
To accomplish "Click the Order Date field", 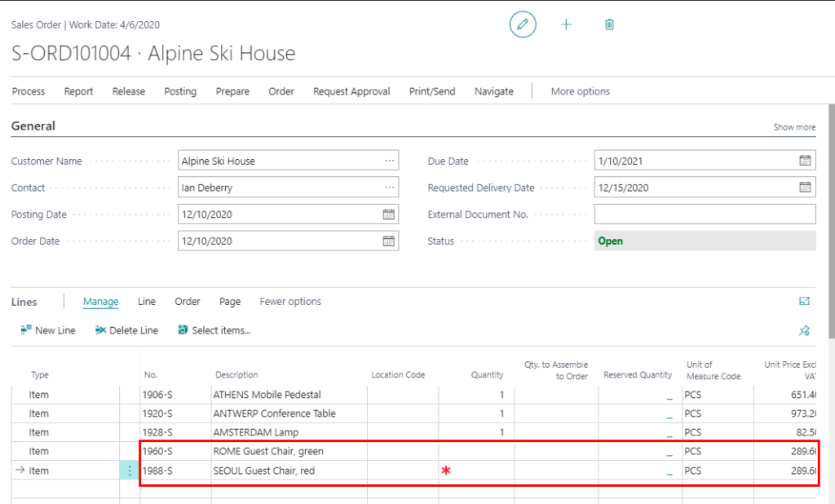I will point(288,241).
